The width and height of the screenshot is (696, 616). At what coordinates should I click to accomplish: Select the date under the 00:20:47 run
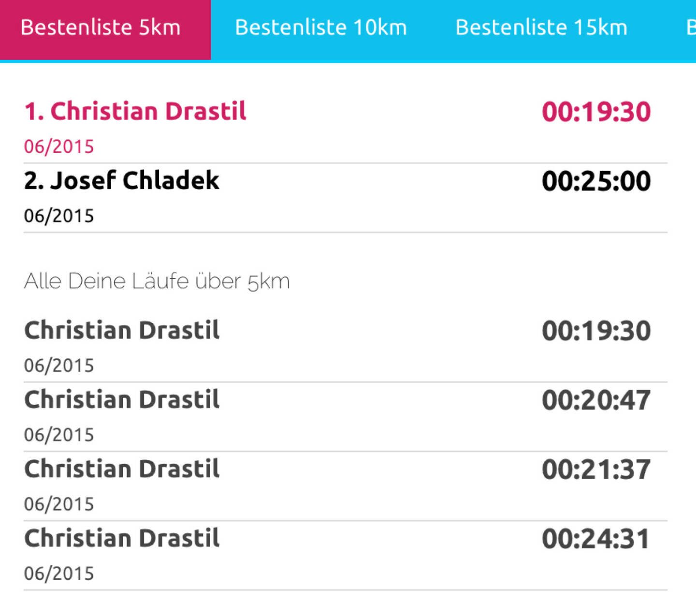point(59,435)
